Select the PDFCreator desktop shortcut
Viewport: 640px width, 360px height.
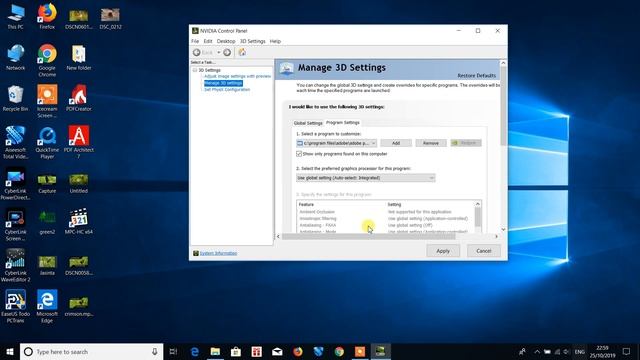[x=79, y=98]
